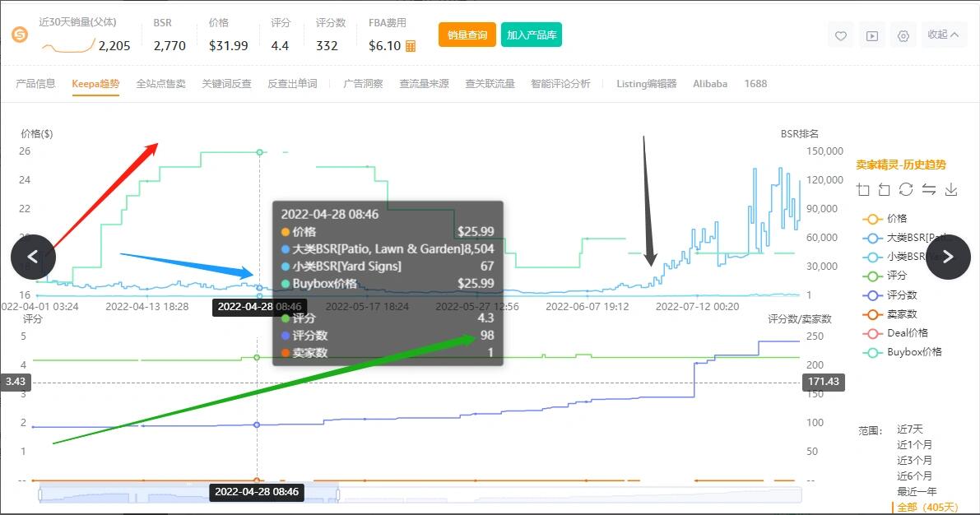Image resolution: width=980 pixels, height=515 pixels.
Task: Click the right handle of timeline range slider
Action: point(338,495)
